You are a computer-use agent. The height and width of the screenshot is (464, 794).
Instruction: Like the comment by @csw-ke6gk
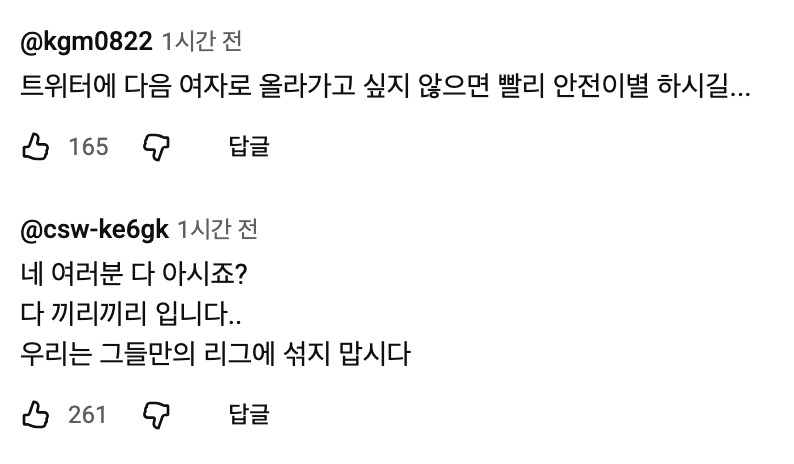tap(35, 414)
